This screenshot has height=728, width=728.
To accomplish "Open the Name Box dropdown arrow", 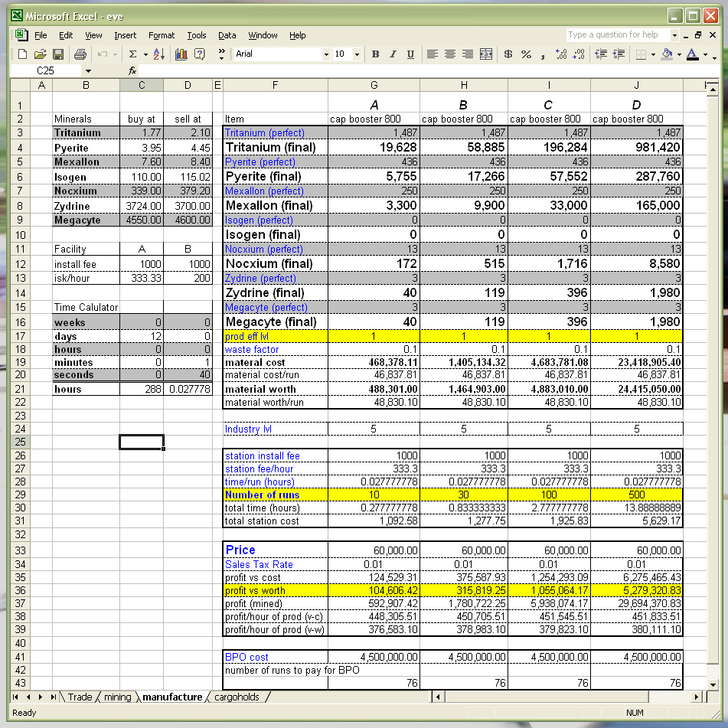I will 88,71.
